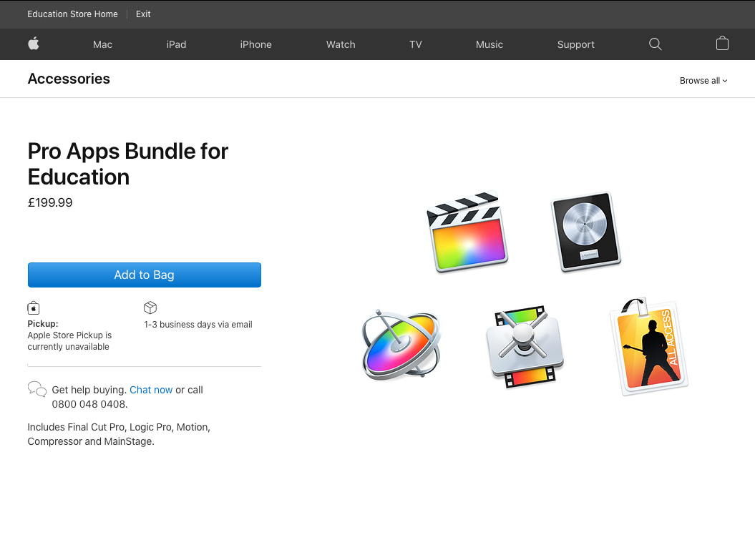Image resolution: width=755 pixels, height=560 pixels.
Task: Click the Final Cut Pro clapperboard icon
Action: click(x=467, y=232)
